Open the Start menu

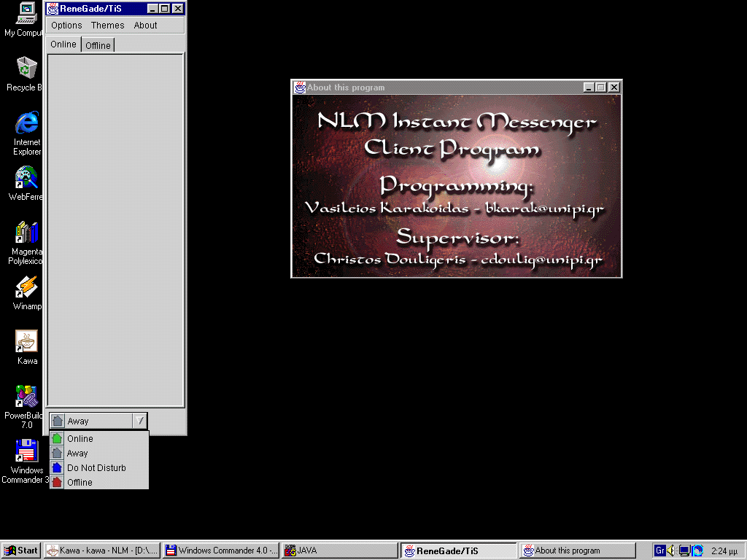[x=21, y=551]
